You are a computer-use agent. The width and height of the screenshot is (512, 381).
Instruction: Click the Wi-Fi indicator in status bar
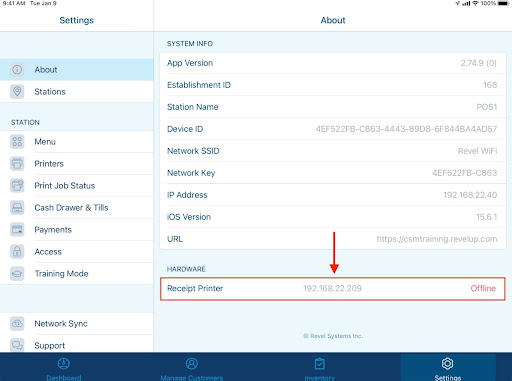tap(476, 3)
